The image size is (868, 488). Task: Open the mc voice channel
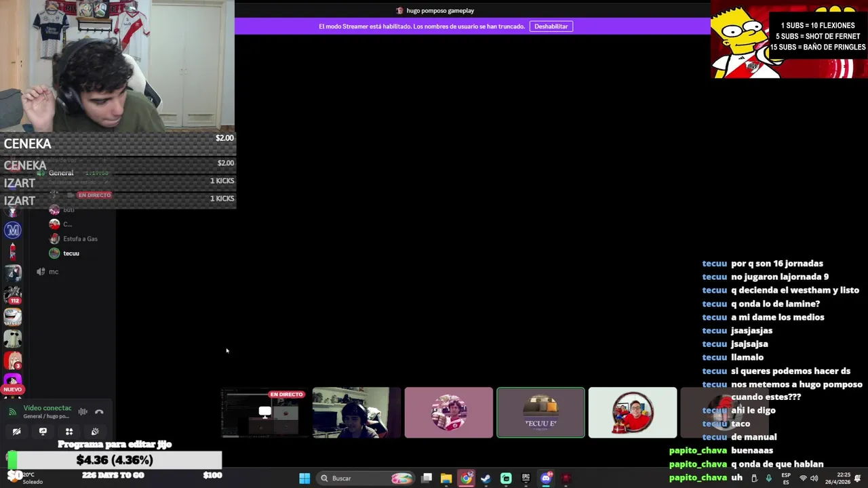[x=54, y=272]
